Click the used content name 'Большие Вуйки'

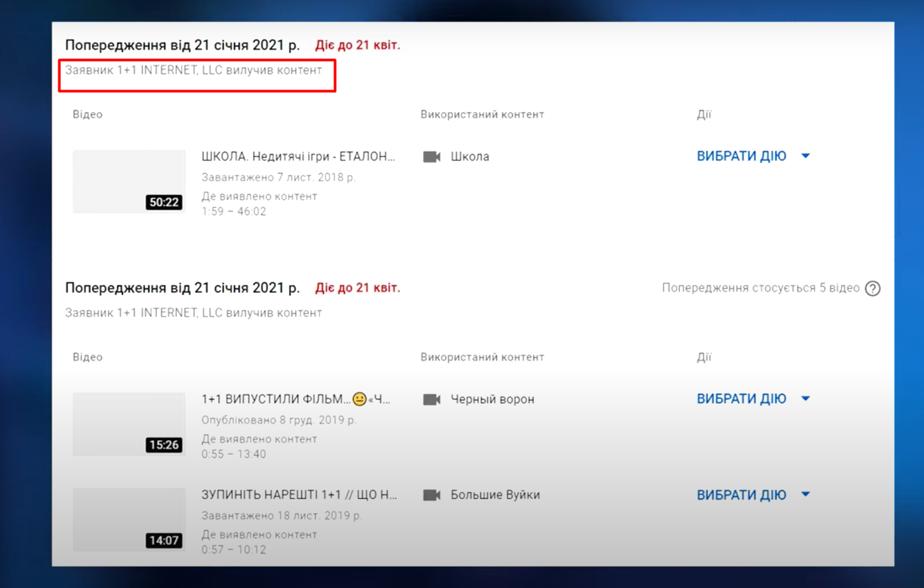click(495, 495)
